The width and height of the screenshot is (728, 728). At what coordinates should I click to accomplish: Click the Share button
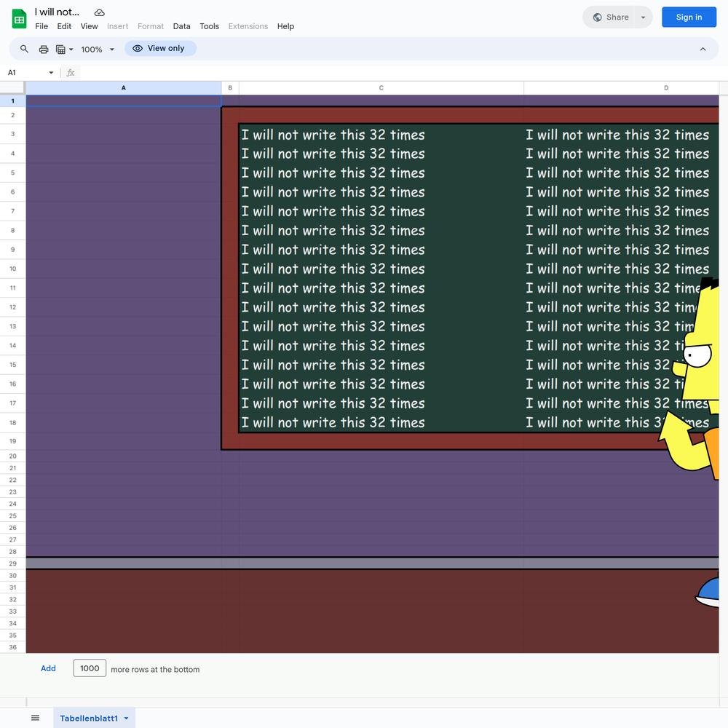pyautogui.click(x=611, y=17)
